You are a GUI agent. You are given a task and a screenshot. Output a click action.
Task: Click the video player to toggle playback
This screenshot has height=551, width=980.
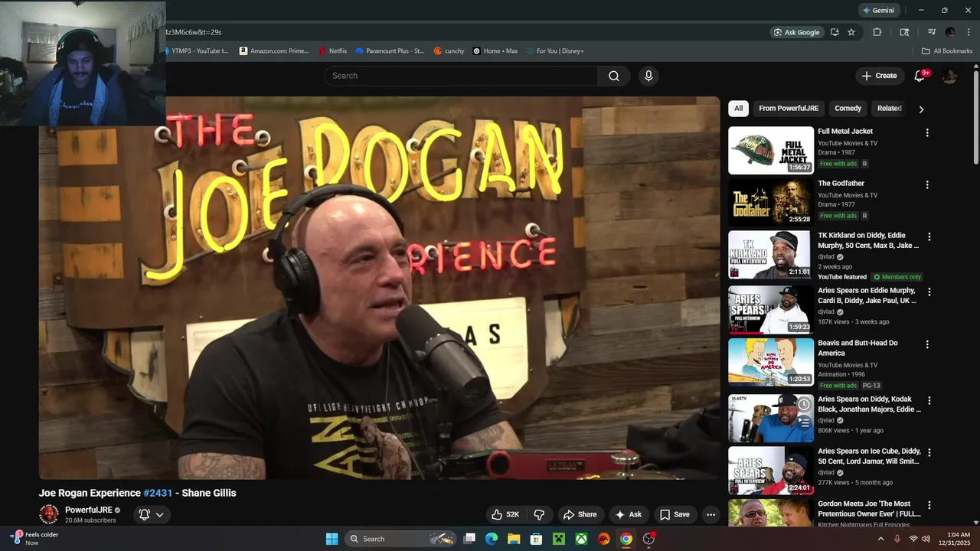(x=380, y=288)
